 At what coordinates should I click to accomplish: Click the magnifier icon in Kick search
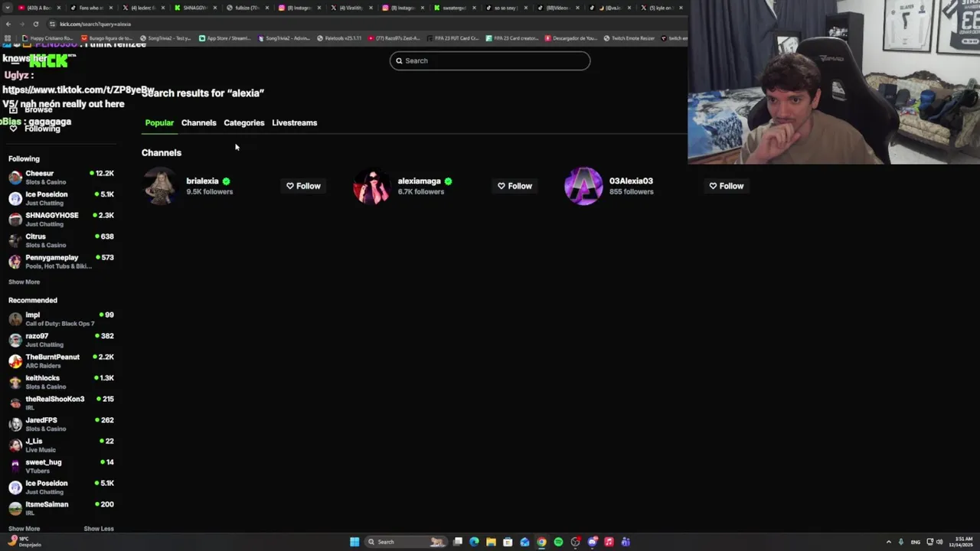click(399, 60)
